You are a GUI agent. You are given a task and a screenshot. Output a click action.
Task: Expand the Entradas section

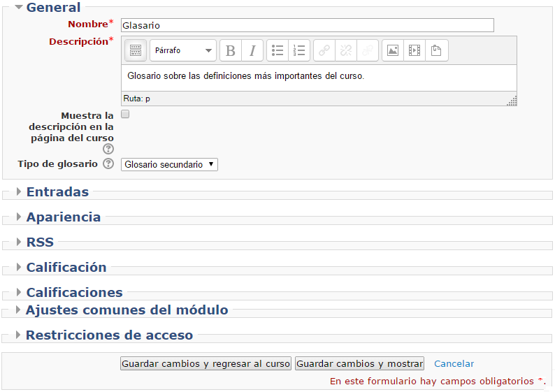57,192
